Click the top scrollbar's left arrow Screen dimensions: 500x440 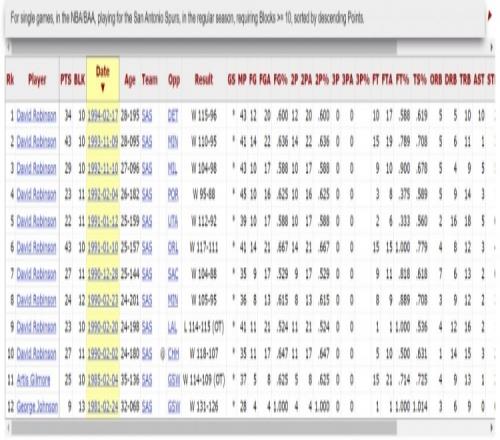coord(8,47)
